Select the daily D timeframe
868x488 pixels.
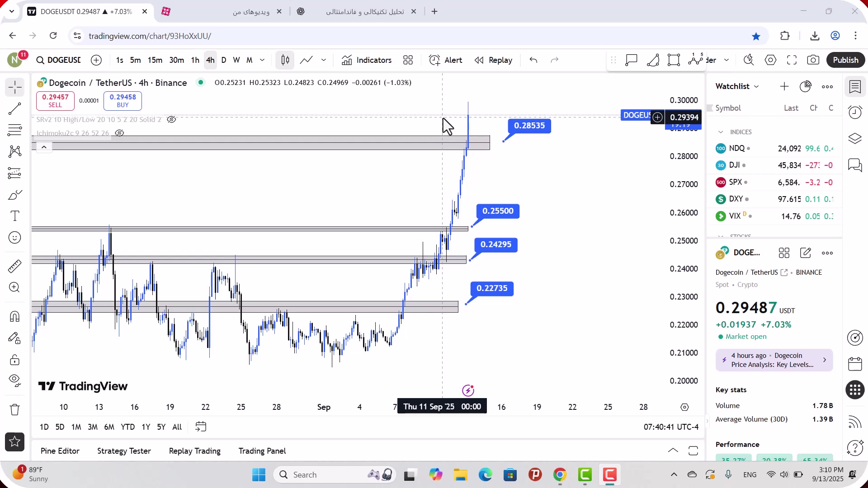click(224, 60)
